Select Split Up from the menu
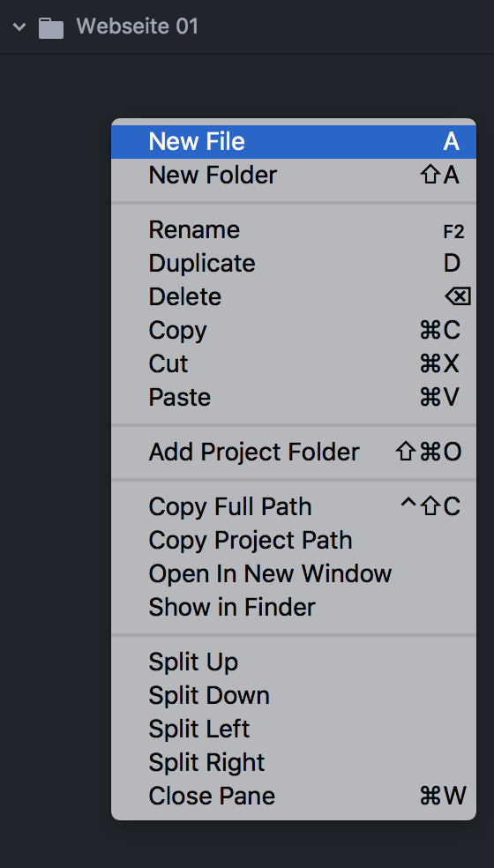This screenshot has height=868, width=494. tap(294, 662)
